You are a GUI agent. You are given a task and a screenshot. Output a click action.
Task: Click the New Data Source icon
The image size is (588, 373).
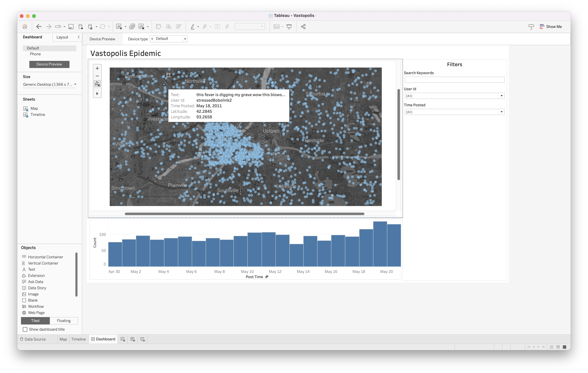click(81, 27)
